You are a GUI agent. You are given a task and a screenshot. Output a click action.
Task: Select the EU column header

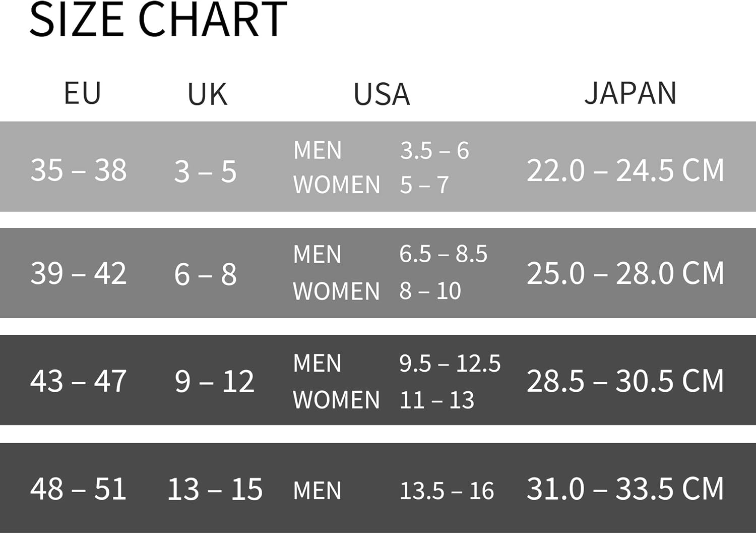point(82,93)
